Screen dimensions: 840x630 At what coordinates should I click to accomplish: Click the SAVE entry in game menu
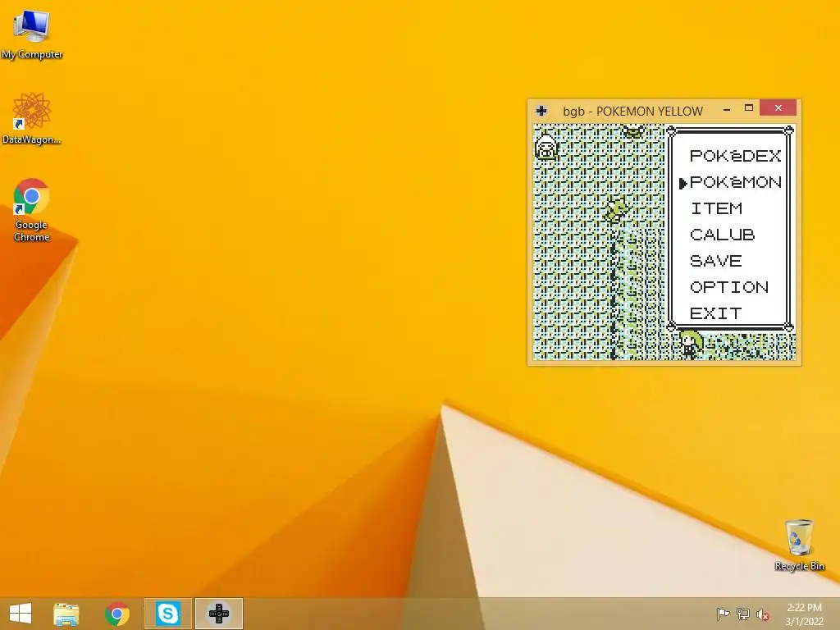[x=716, y=261]
